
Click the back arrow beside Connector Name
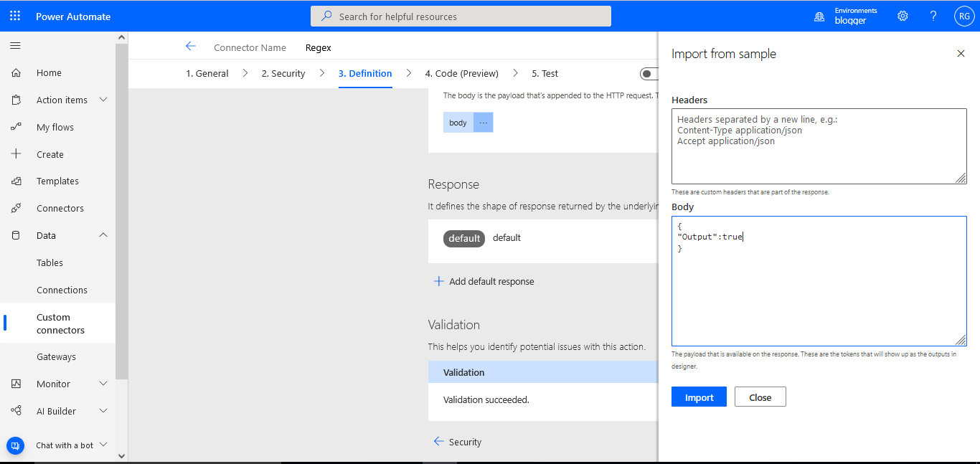point(191,46)
